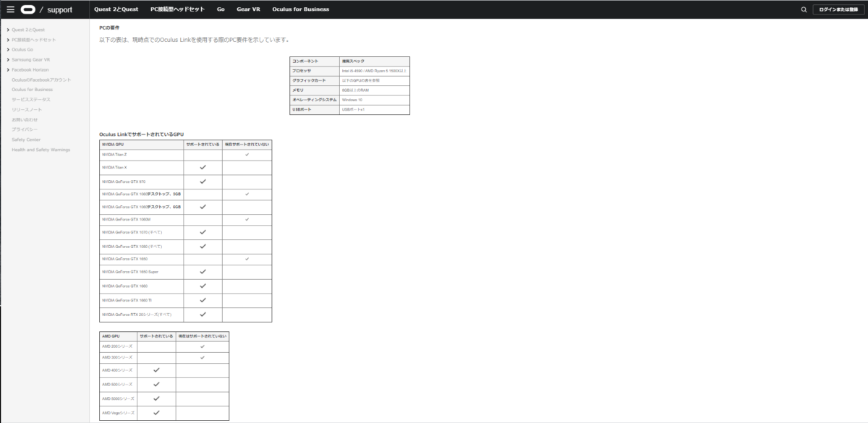Click the checkmark in the Titan Z row
This screenshot has width=868, height=423.
tap(247, 154)
